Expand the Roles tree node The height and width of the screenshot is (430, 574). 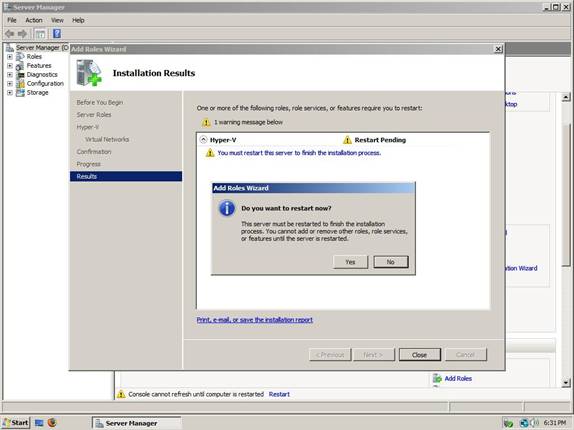point(10,57)
